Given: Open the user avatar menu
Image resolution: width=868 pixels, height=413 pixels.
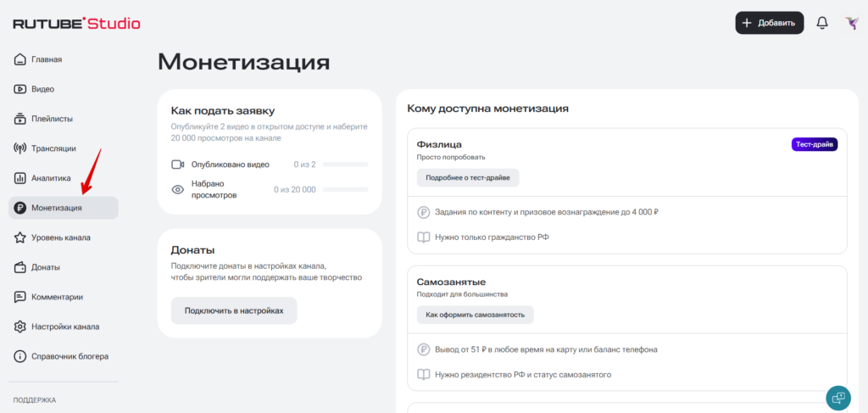Looking at the screenshot, I should point(851,23).
